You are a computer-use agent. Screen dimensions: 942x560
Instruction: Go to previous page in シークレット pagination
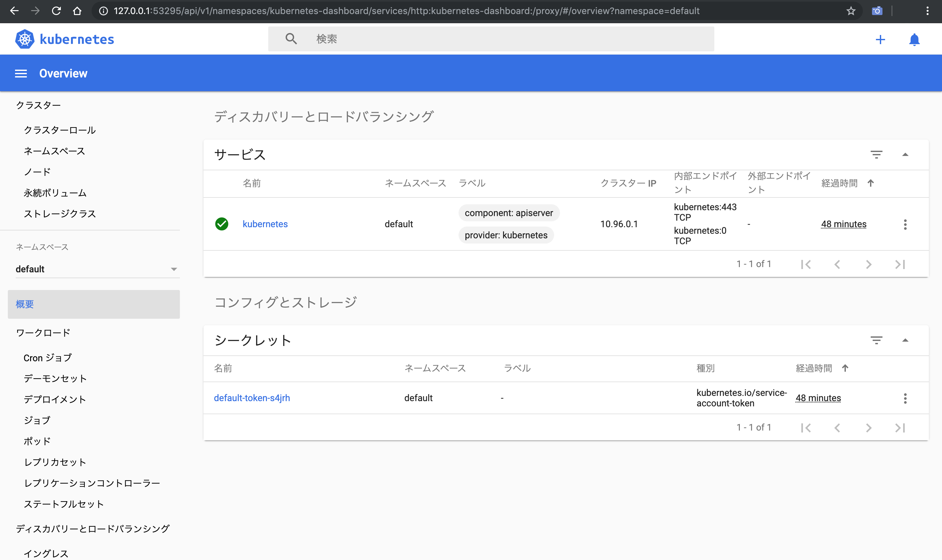pos(837,428)
